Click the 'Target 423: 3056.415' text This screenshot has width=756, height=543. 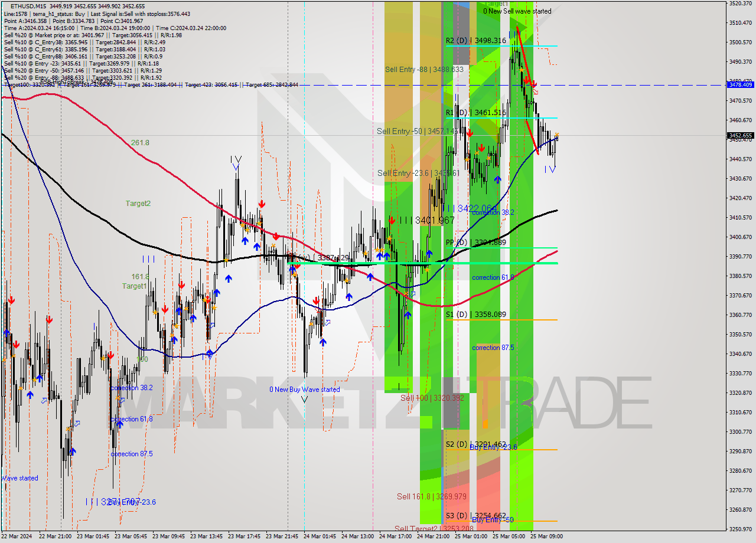point(213,85)
